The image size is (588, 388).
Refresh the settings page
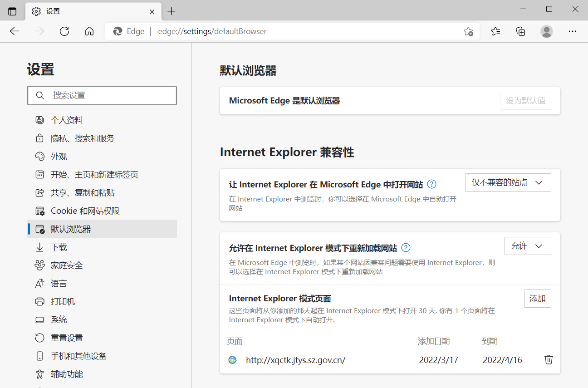[x=64, y=31]
